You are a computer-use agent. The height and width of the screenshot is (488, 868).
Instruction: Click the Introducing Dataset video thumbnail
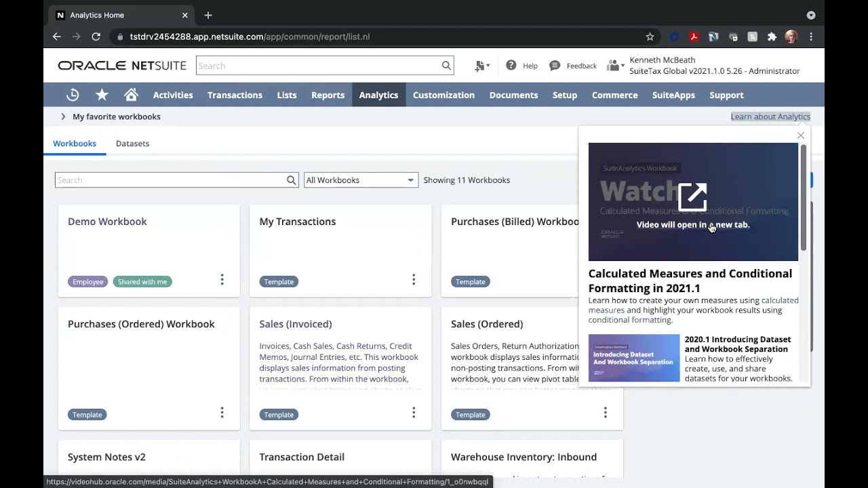(634, 358)
